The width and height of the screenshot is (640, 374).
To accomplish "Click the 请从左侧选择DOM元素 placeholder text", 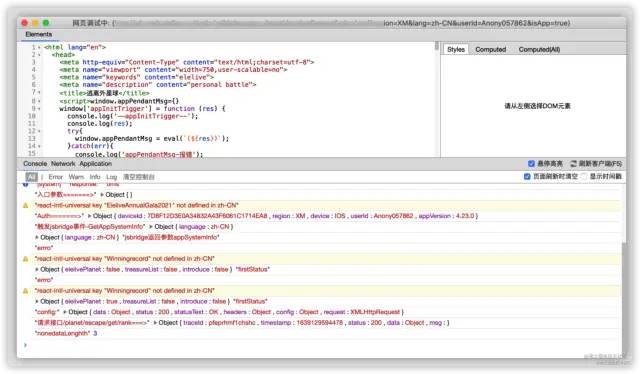I will 537,106.
